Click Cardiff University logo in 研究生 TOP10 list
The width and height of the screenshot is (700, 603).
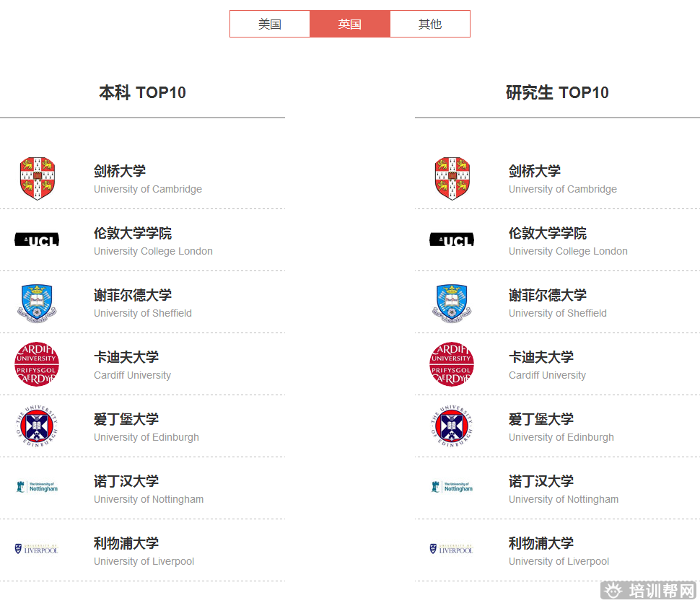coord(452,364)
